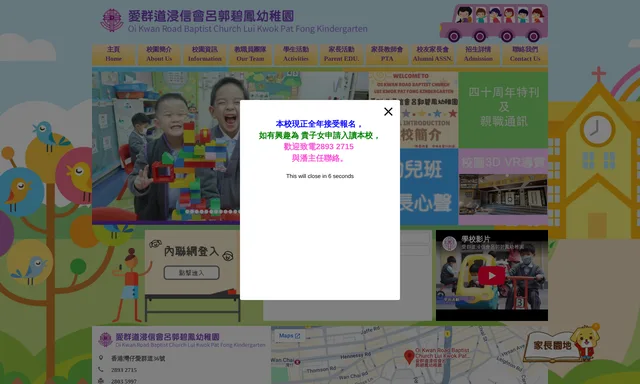Open the Information menu item
The width and height of the screenshot is (640, 384).
tap(204, 54)
